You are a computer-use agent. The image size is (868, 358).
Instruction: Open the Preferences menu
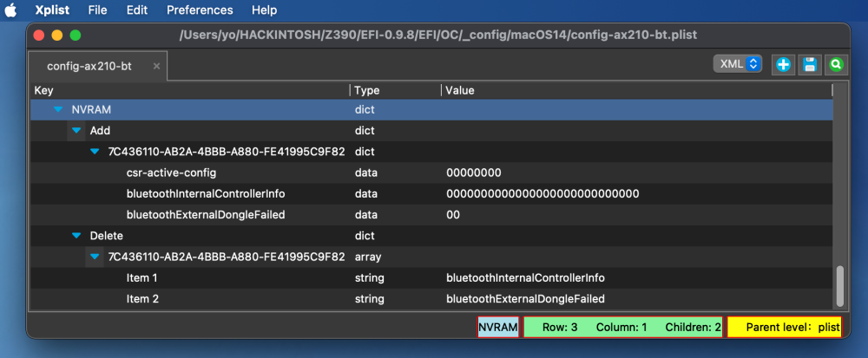200,10
